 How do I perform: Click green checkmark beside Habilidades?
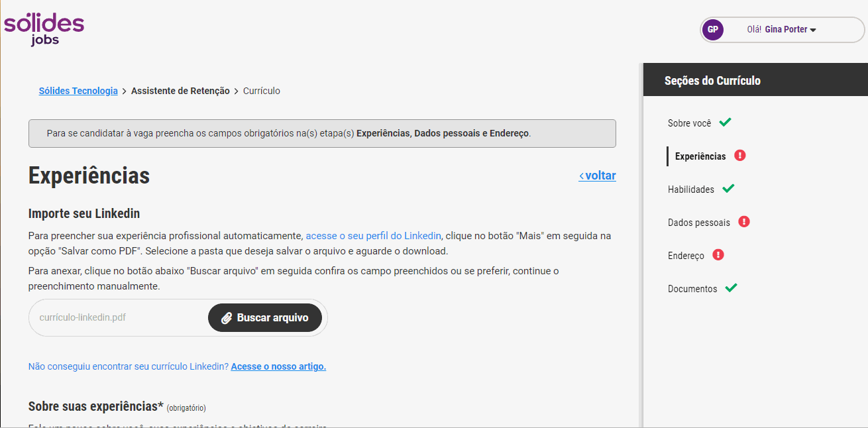(x=728, y=188)
